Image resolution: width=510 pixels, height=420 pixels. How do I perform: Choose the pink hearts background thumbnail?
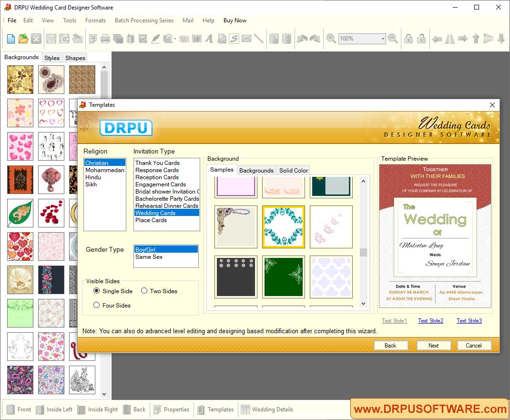[x=20, y=146]
